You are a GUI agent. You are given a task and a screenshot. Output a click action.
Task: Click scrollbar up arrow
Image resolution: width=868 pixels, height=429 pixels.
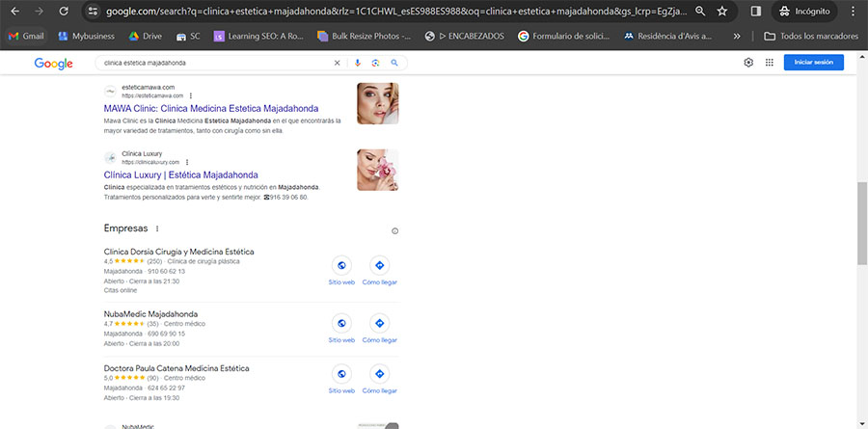[x=862, y=56]
